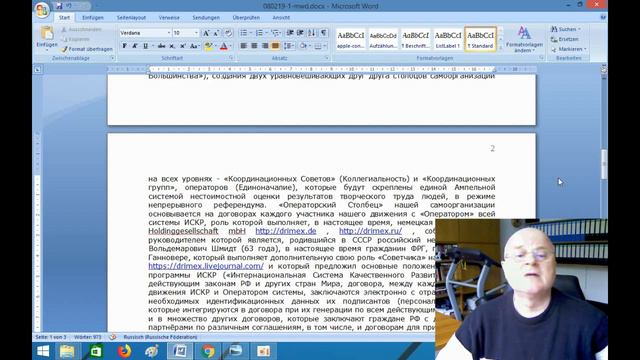
Task: Click Wörter: 973 in status bar
Action: click(87, 337)
